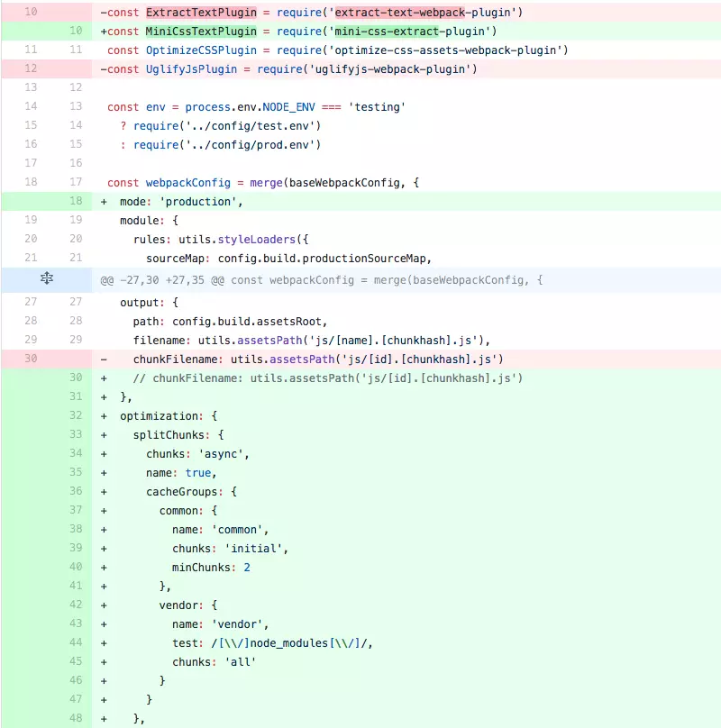The height and width of the screenshot is (728, 721).
Task: Click line 'filename: utils.assetsPath'
Action: tap(311, 341)
